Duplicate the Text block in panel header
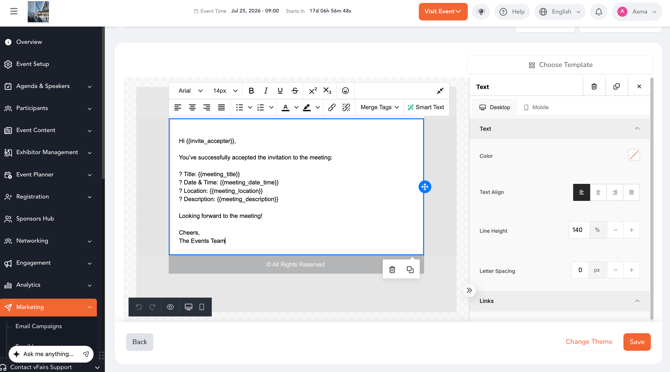Screen dimensions: 670x372 click(x=616, y=87)
